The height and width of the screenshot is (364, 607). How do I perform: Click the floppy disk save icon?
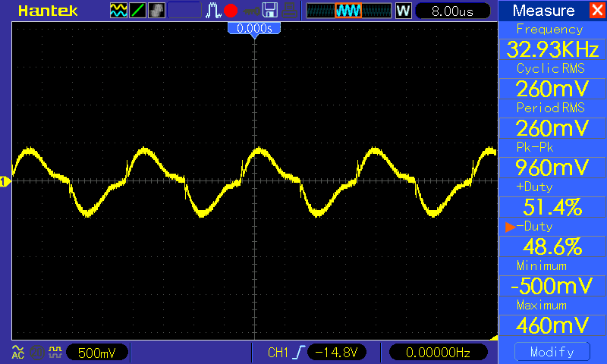pos(270,10)
